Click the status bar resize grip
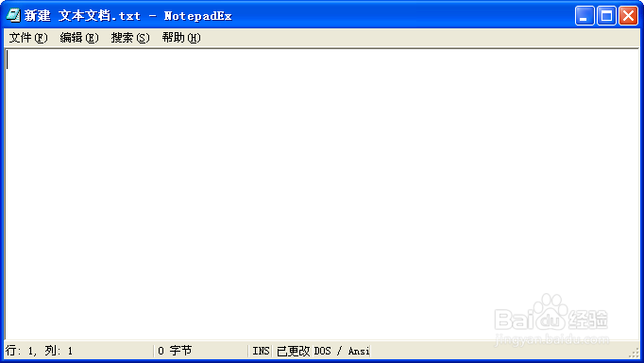The width and height of the screenshot is (644, 363). click(x=635, y=353)
